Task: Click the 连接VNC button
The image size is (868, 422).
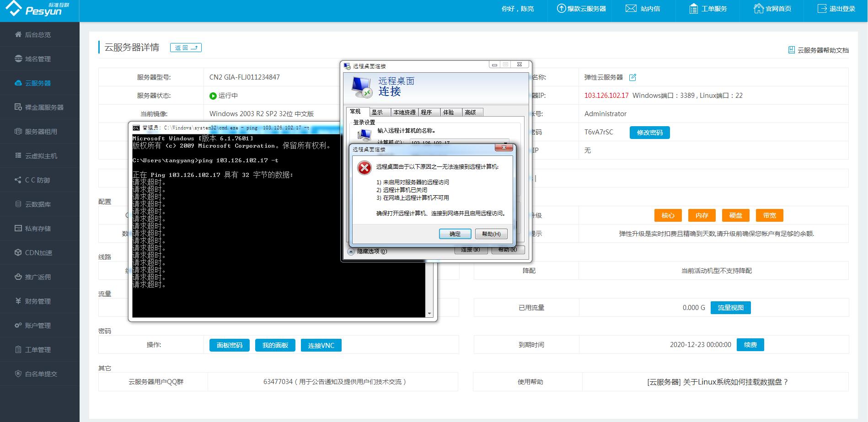Action: [x=321, y=346]
